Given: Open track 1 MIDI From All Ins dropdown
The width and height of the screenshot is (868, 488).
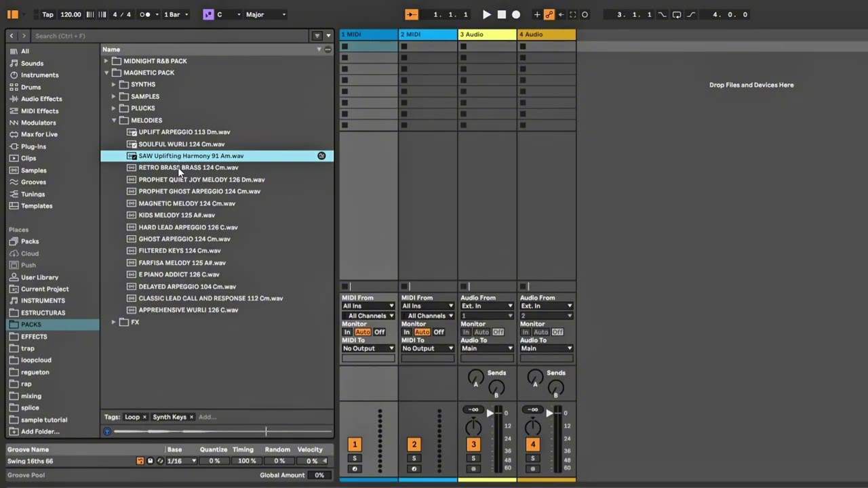Looking at the screenshot, I should coord(368,306).
